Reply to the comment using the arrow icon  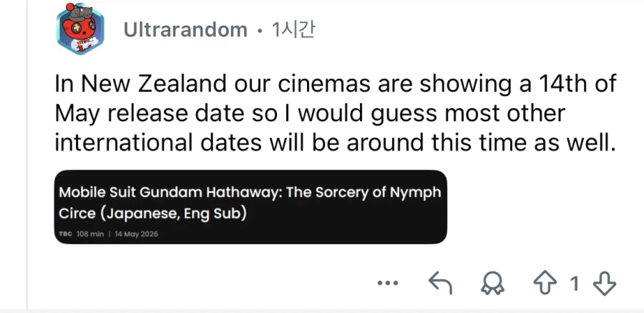(441, 284)
